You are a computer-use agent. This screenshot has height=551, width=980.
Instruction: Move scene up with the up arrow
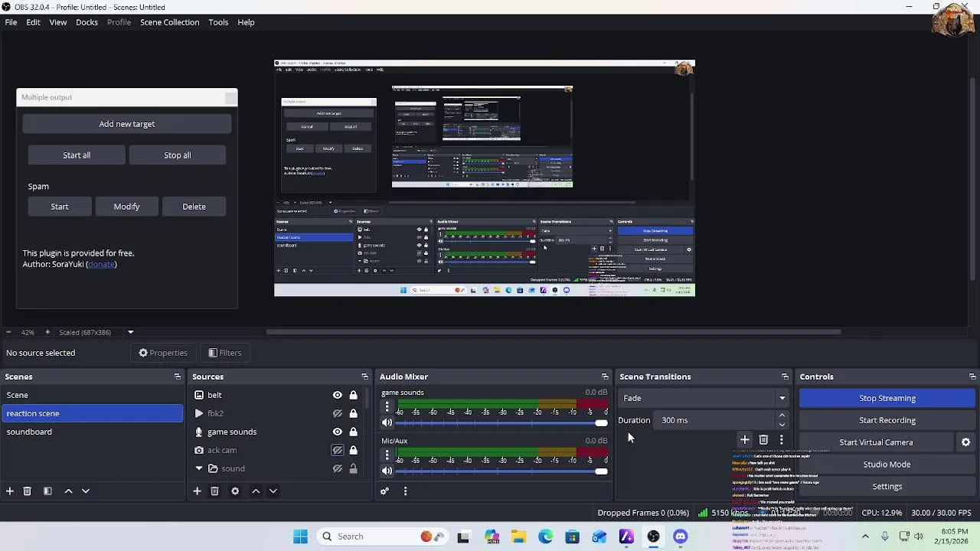tap(68, 491)
